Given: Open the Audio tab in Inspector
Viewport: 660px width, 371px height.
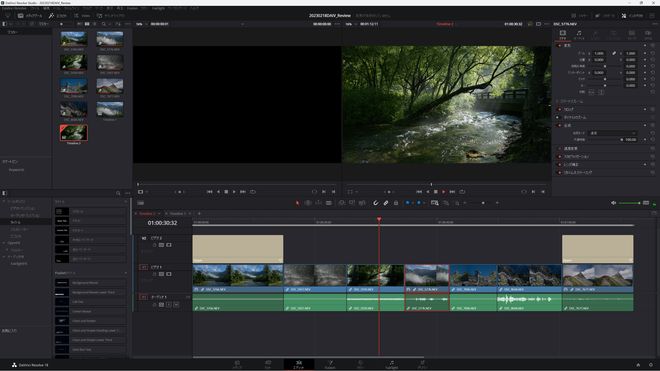Looking at the screenshot, I should coord(579,35).
